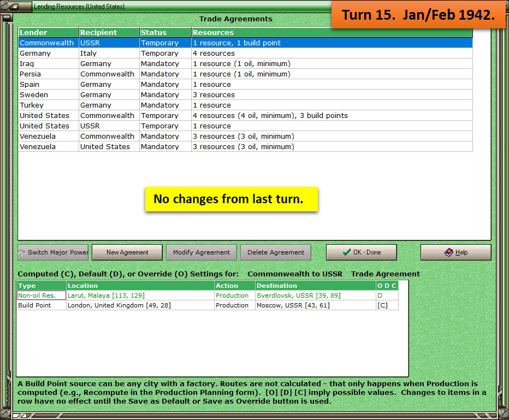Click the Status column header

[x=165, y=32]
